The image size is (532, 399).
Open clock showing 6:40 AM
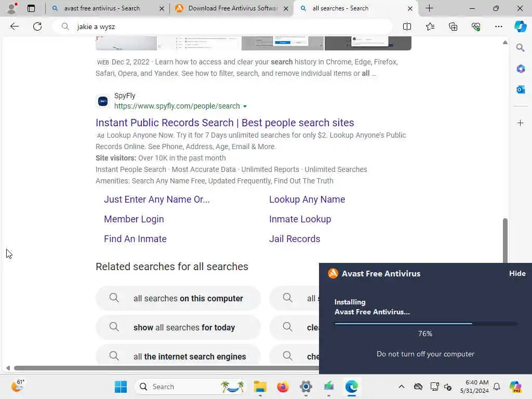[x=474, y=387]
